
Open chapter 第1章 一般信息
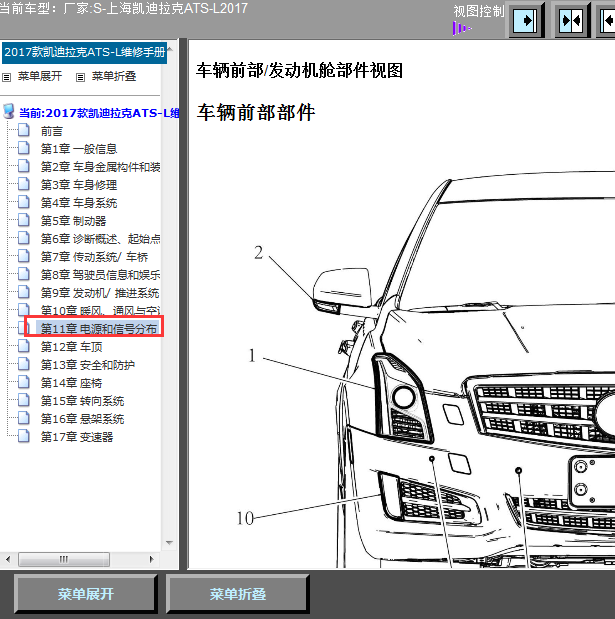[x=79, y=149]
